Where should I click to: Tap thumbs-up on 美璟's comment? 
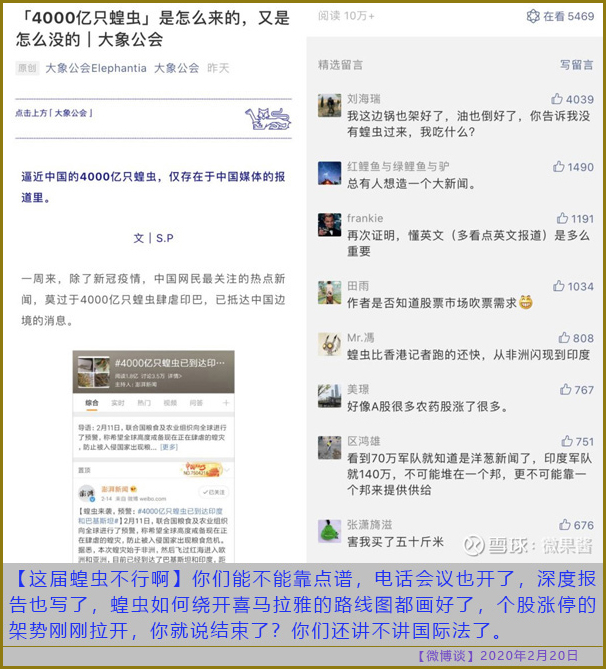[565, 390]
